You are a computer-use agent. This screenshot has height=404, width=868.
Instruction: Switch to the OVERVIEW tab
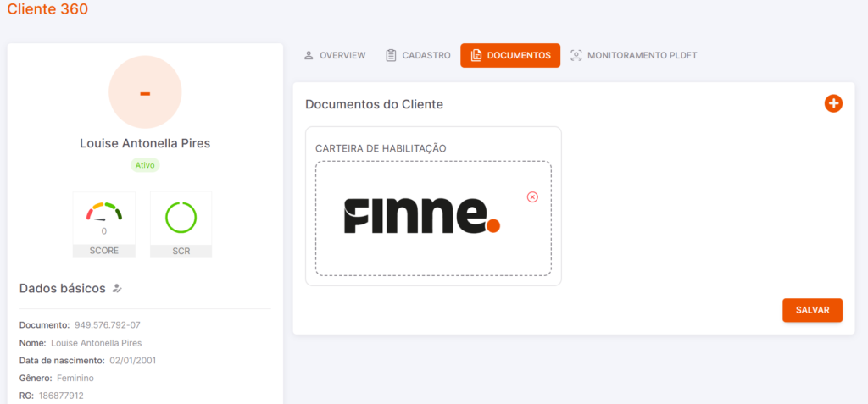click(335, 55)
